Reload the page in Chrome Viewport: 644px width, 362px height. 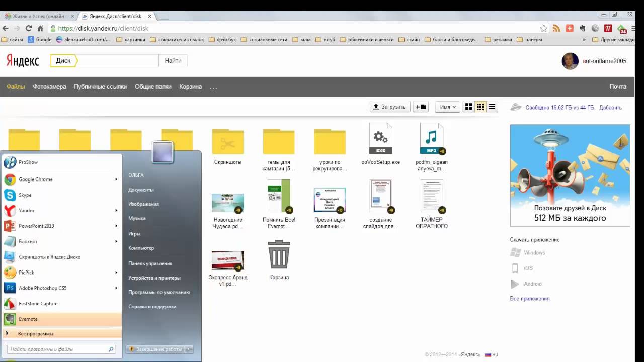(29, 29)
